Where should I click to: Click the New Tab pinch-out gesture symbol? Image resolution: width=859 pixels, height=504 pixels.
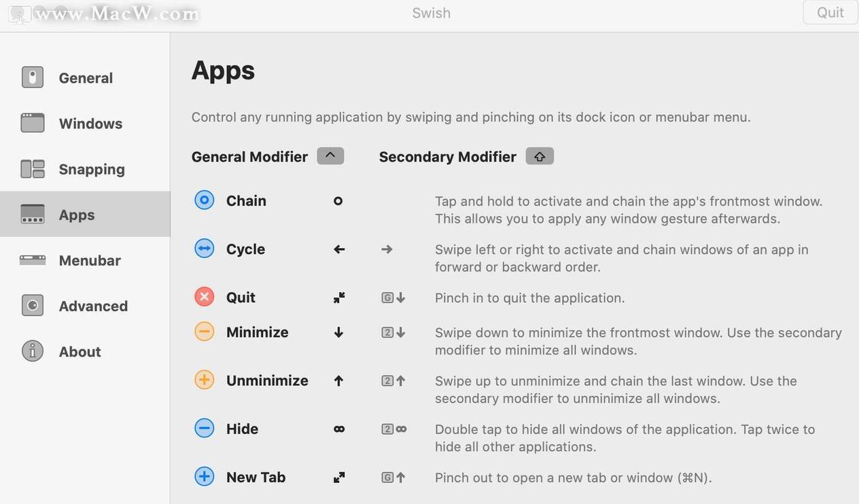(x=339, y=478)
